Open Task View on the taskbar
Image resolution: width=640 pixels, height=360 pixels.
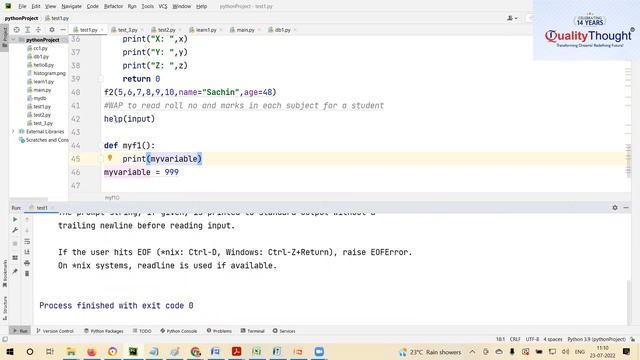tap(50, 352)
